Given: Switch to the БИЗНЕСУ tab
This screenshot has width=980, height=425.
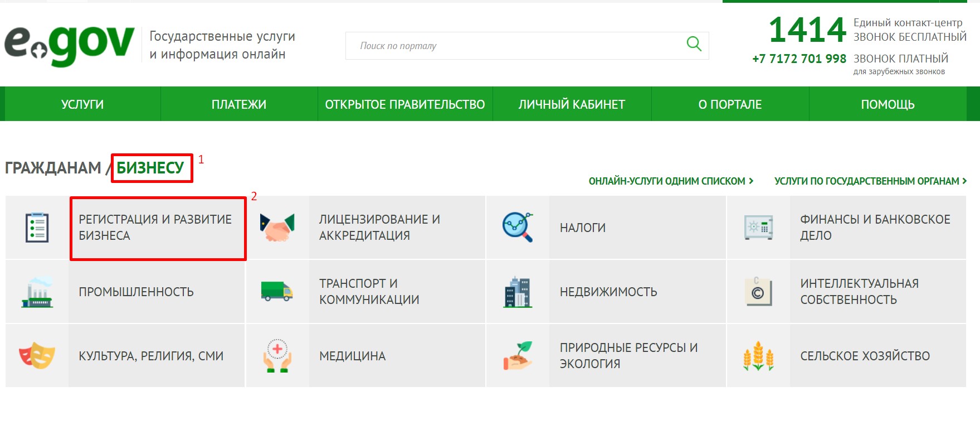Looking at the screenshot, I should point(150,168).
